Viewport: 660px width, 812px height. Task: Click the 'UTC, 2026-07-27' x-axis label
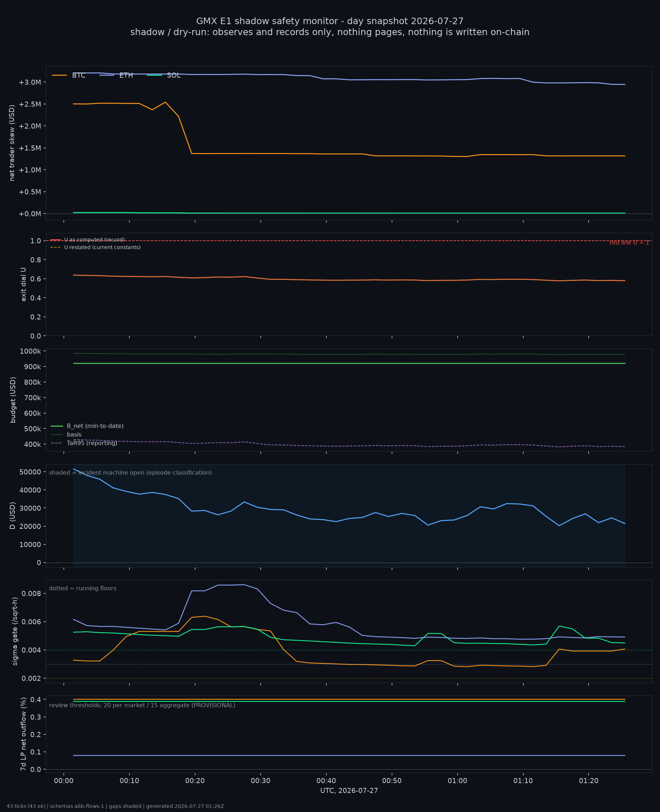[x=349, y=791]
